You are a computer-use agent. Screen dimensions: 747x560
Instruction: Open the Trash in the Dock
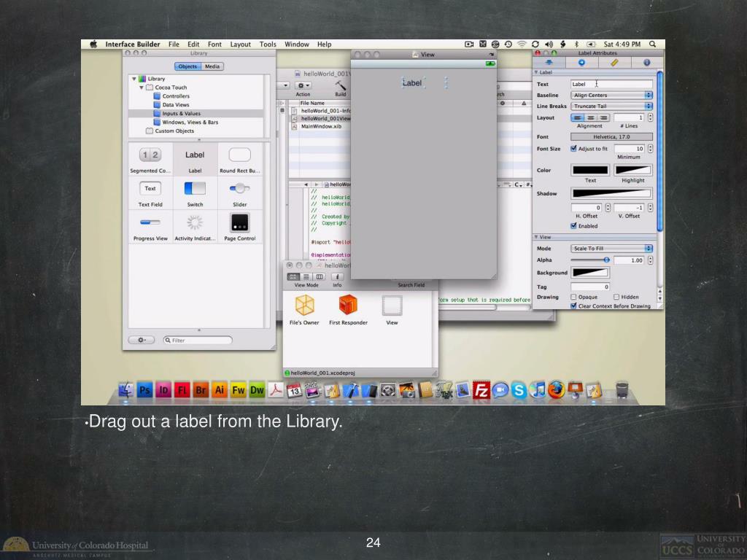click(622, 390)
